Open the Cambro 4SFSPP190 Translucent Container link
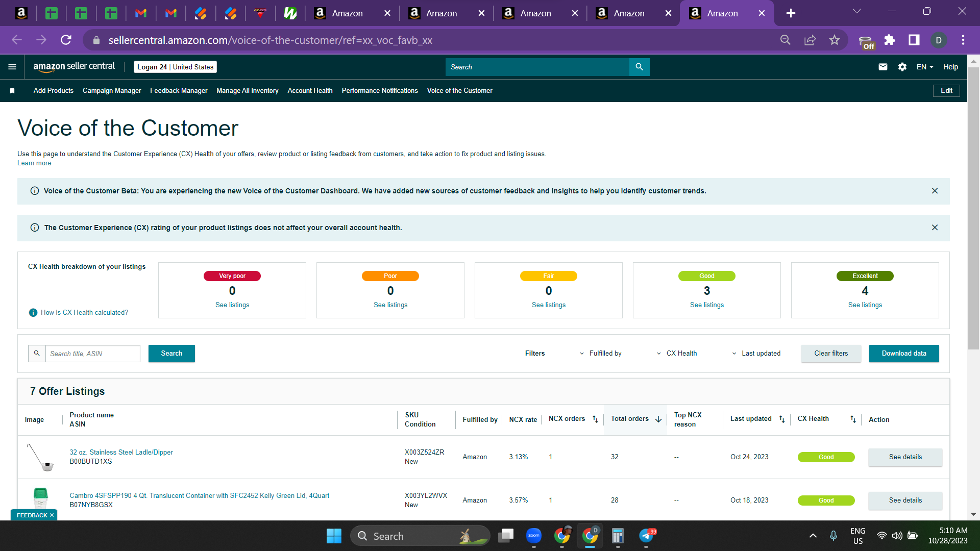980x551 pixels. pos(200,496)
